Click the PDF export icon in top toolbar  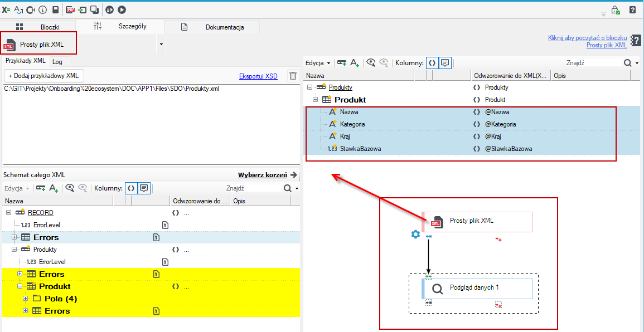(71, 9)
